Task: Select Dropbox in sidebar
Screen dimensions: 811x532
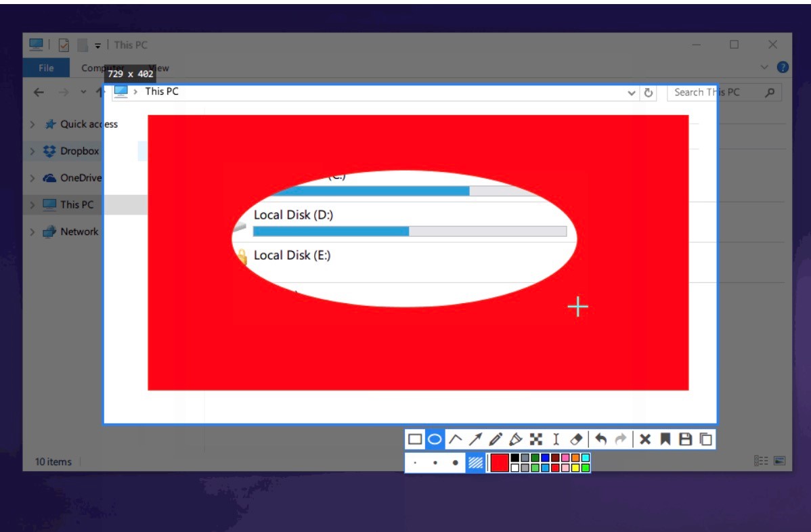Action: pyautogui.click(x=71, y=151)
